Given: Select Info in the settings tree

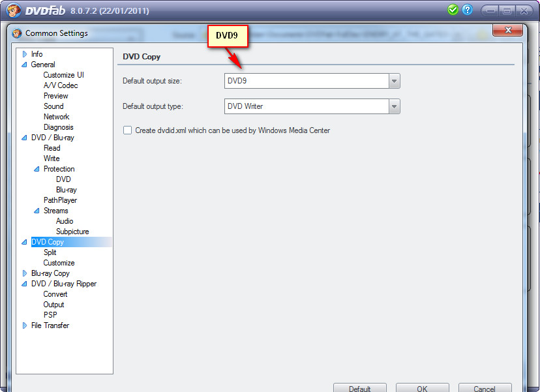Looking at the screenshot, I should [x=37, y=54].
